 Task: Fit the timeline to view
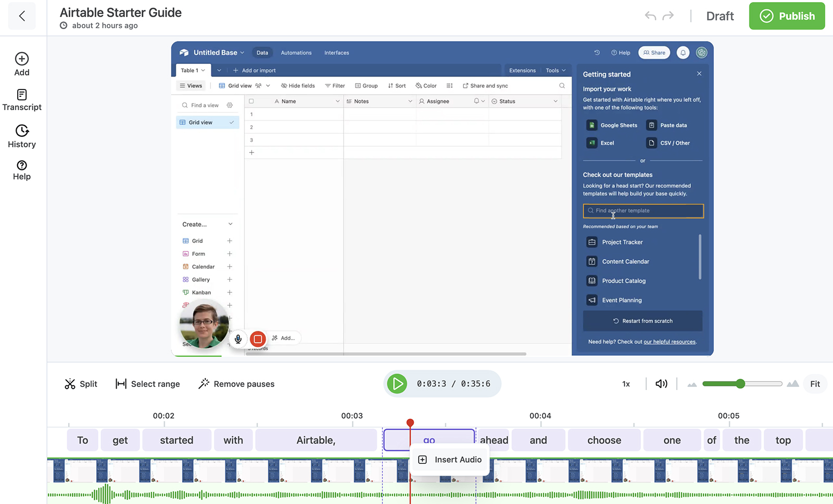[815, 384]
